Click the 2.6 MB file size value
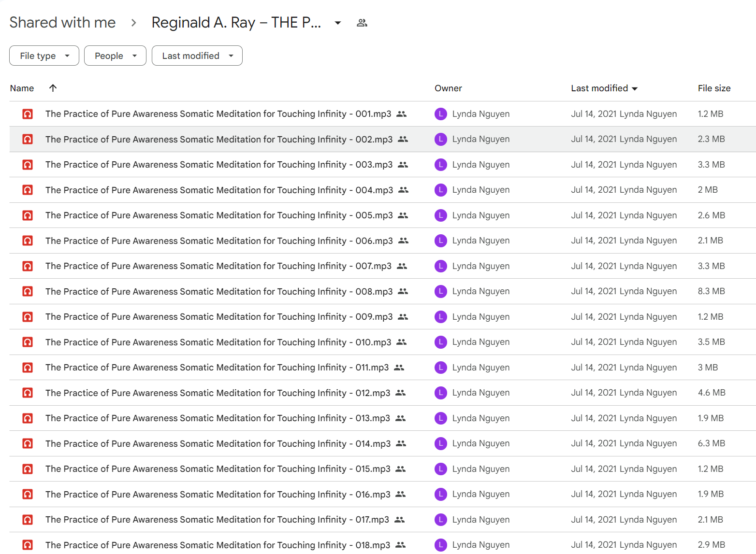Screen dimensions: 756x554 click(712, 215)
